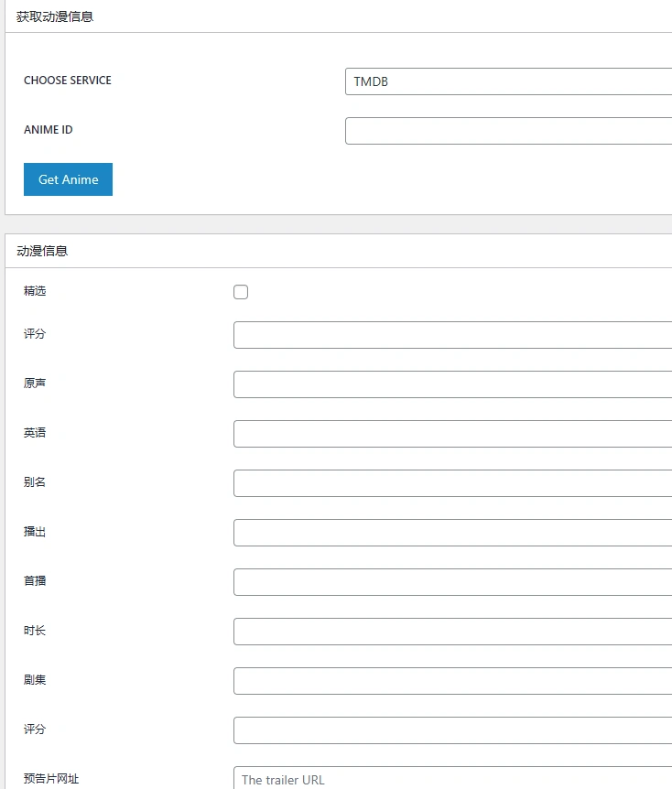Viewport: 672px width, 789px height.
Task: Toggle the featured checkbox off
Action: click(241, 291)
